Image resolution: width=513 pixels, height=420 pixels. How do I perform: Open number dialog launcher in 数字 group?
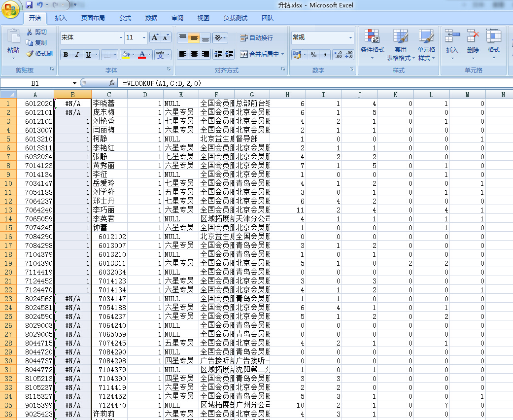point(352,69)
